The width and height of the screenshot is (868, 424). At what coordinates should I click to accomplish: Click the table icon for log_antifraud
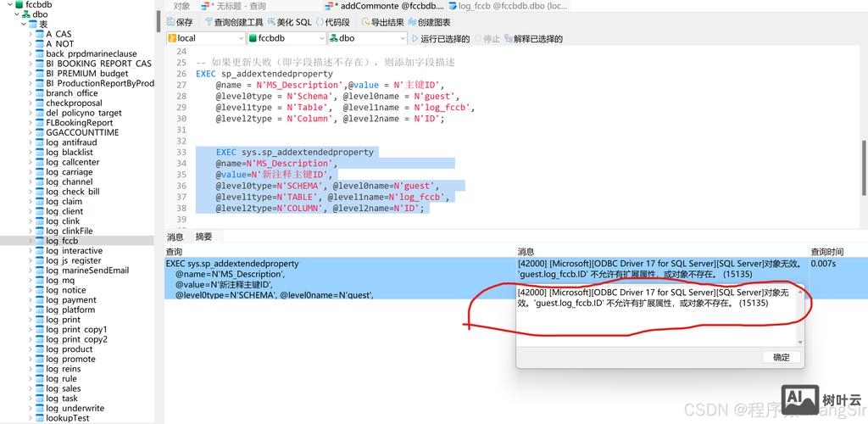click(39, 142)
